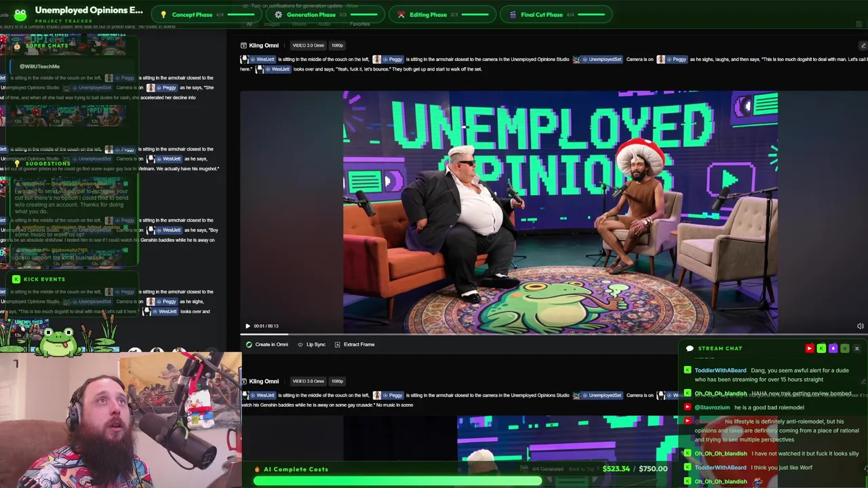This screenshot has height=488, width=868.
Task: Click the WestJett tag on the top prompt's second line
Action: pyautogui.click(x=273, y=69)
